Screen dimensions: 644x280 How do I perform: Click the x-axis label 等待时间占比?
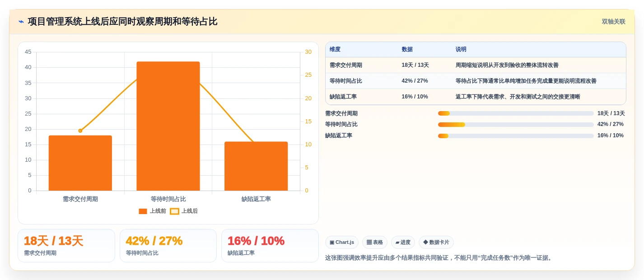[x=168, y=199]
